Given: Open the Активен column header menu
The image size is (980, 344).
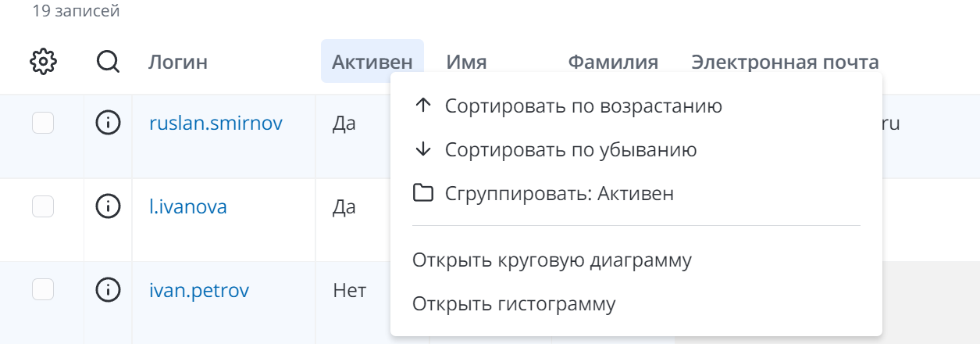Looking at the screenshot, I should pyautogui.click(x=372, y=62).
